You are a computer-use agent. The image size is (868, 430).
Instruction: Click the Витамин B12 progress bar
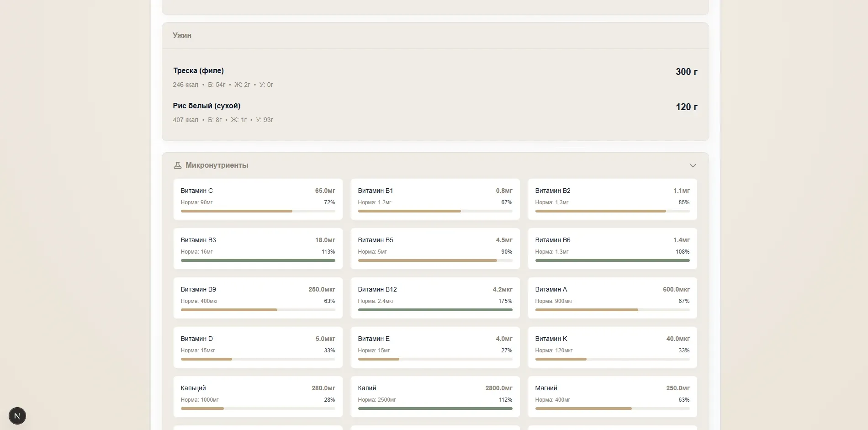coord(435,310)
